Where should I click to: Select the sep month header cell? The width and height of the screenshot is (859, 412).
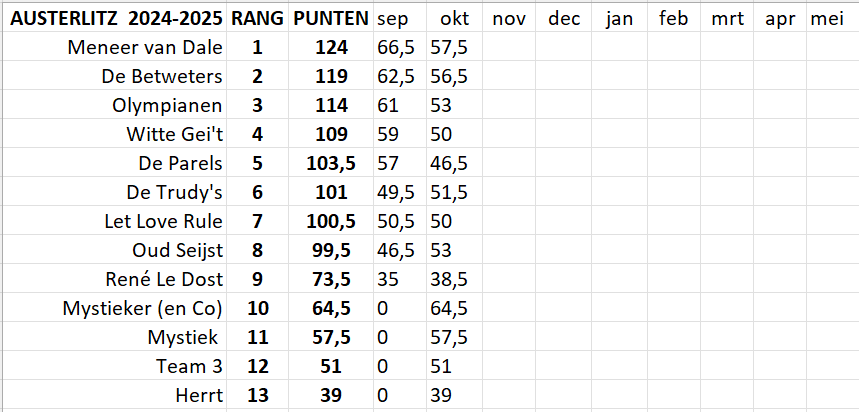tap(398, 19)
